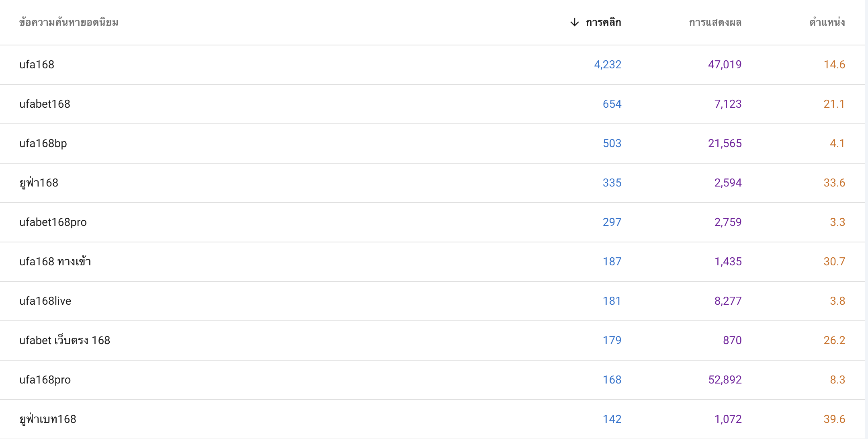This screenshot has width=868, height=439.
Task: Click ข้อความค้นหายอดนิยม column header
Action: pyautogui.click(x=69, y=22)
